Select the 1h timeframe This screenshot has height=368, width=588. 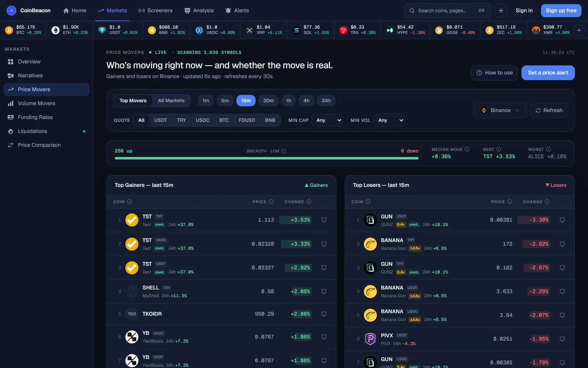pyautogui.click(x=288, y=101)
